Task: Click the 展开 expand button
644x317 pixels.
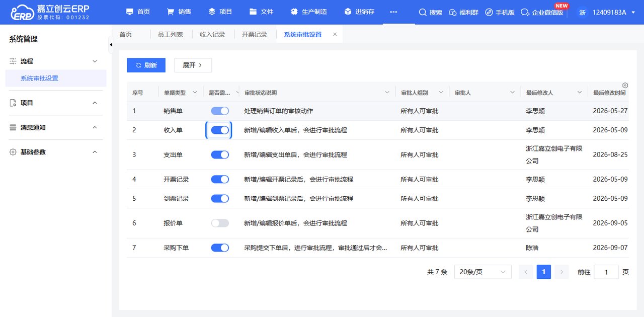Action: coord(193,65)
